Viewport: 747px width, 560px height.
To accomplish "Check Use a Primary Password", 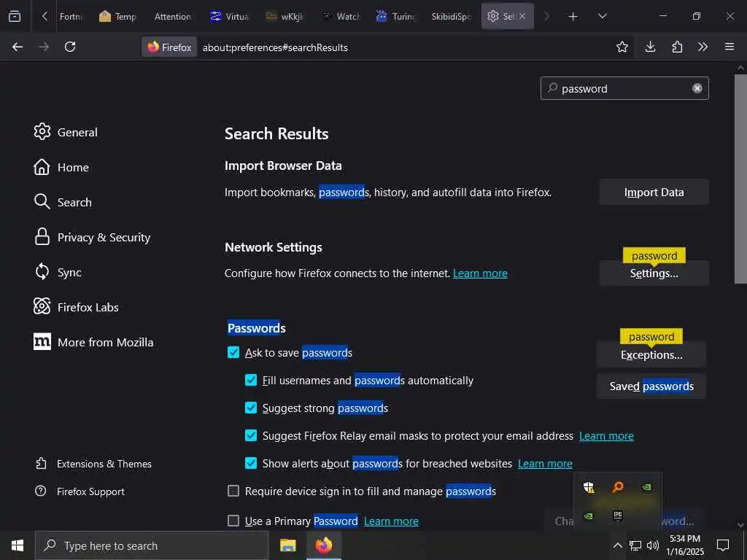I will (233, 521).
